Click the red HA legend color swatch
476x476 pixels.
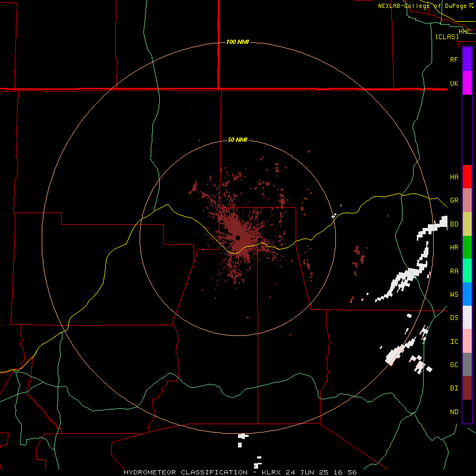[x=467, y=177]
